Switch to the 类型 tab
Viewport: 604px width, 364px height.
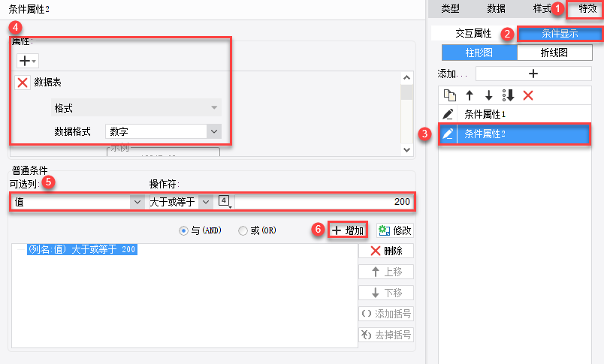450,8
